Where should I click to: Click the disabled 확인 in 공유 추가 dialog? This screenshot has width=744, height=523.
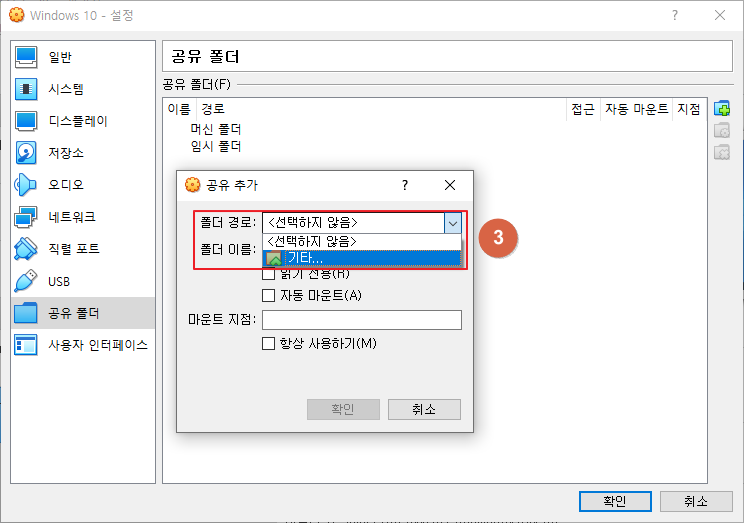click(x=343, y=409)
